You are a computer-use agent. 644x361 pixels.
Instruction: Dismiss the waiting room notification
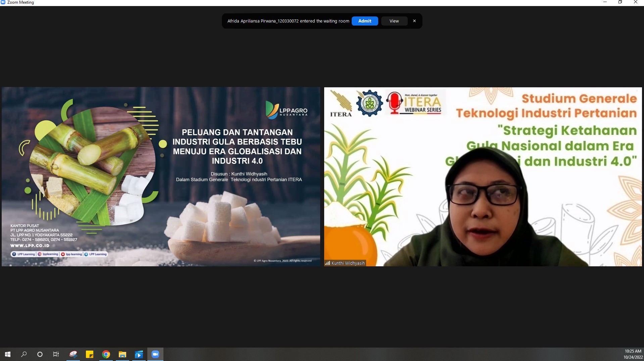[x=414, y=21]
